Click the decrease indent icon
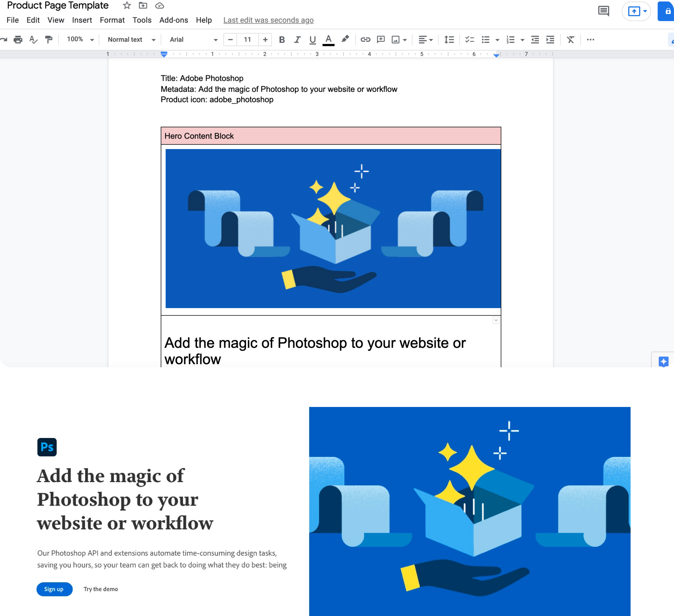This screenshot has width=674, height=616. pyautogui.click(x=535, y=40)
